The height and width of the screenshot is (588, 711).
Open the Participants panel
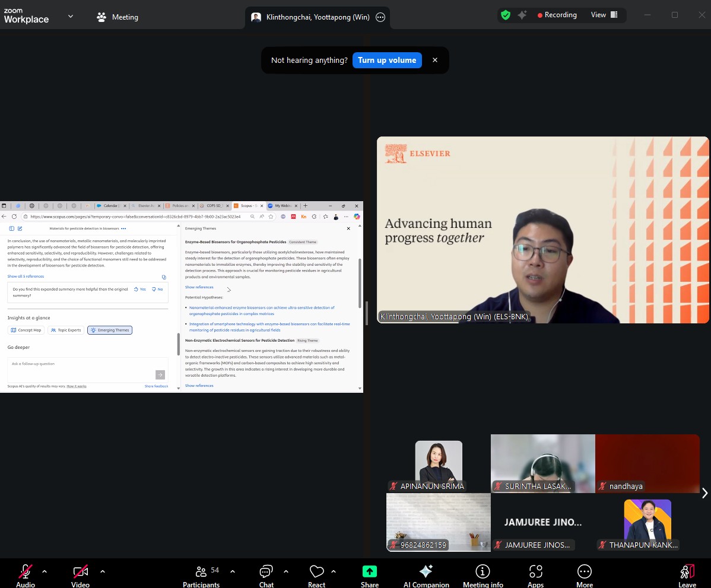click(x=201, y=571)
